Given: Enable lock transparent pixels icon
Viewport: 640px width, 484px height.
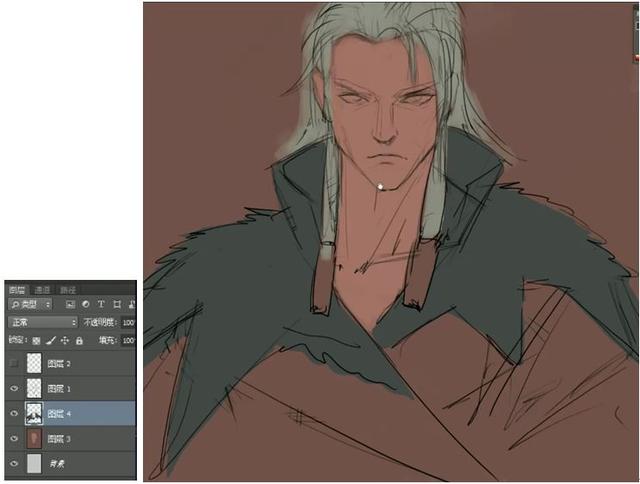Looking at the screenshot, I should click(x=35, y=340).
